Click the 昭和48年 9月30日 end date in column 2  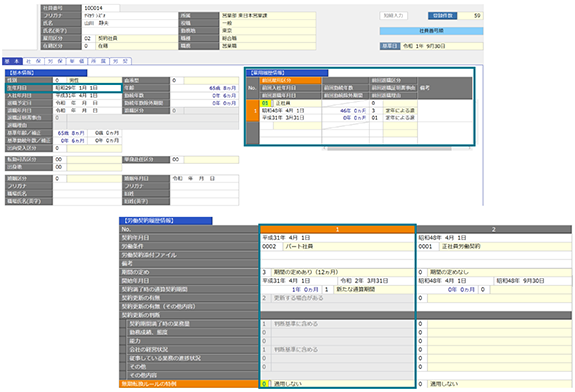[532, 281]
